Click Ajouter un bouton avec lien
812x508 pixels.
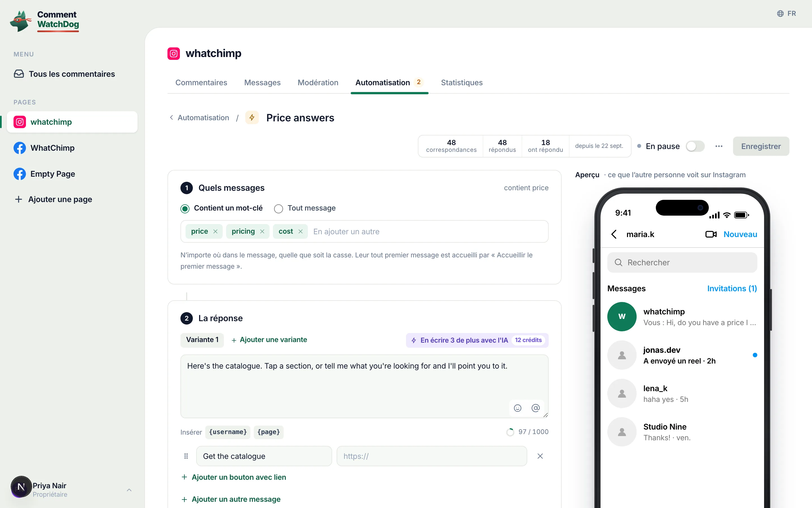pos(234,478)
